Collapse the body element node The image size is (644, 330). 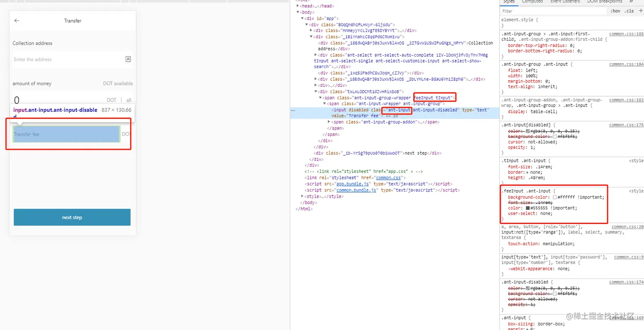point(299,12)
